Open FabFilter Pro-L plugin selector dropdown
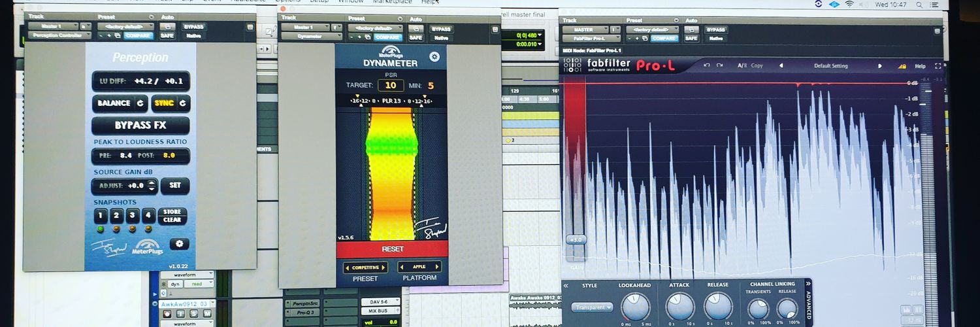This screenshot has width=980, height=327. (x=591, y=39)
